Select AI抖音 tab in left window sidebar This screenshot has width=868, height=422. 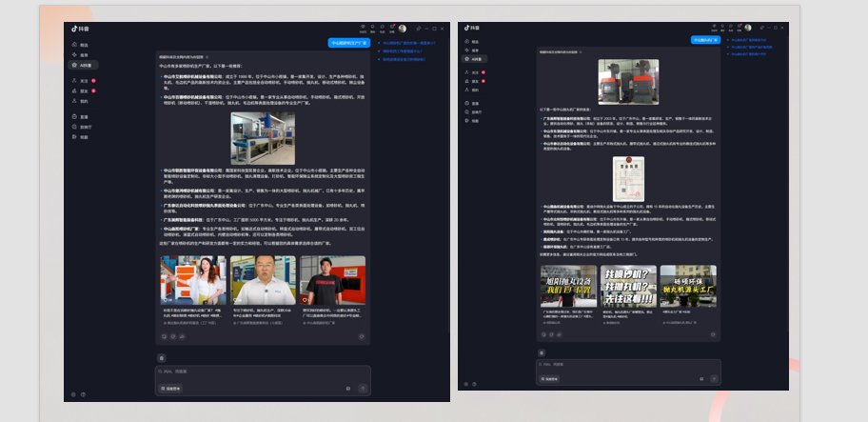coord(83,65)
